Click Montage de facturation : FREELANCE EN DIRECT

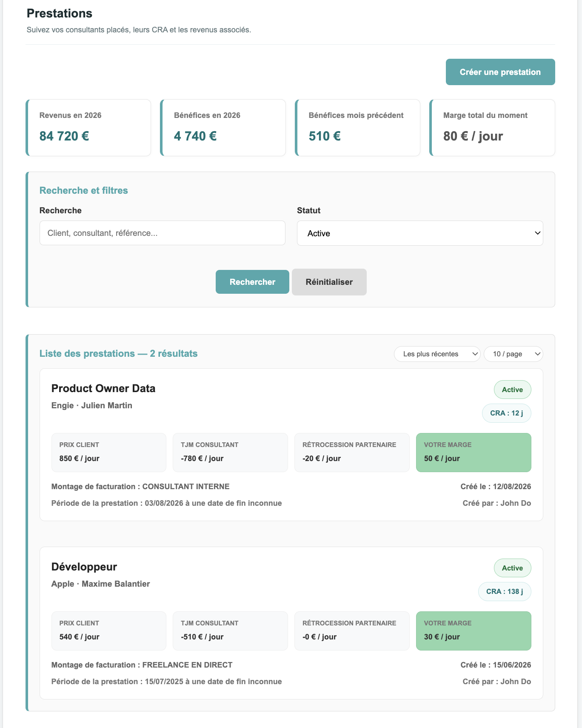(142, 665)
